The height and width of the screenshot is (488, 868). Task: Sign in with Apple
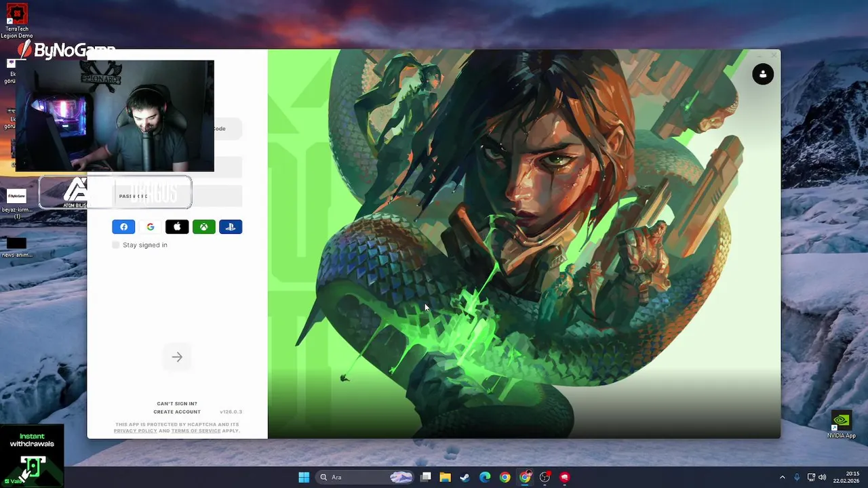tap(177, 227)
